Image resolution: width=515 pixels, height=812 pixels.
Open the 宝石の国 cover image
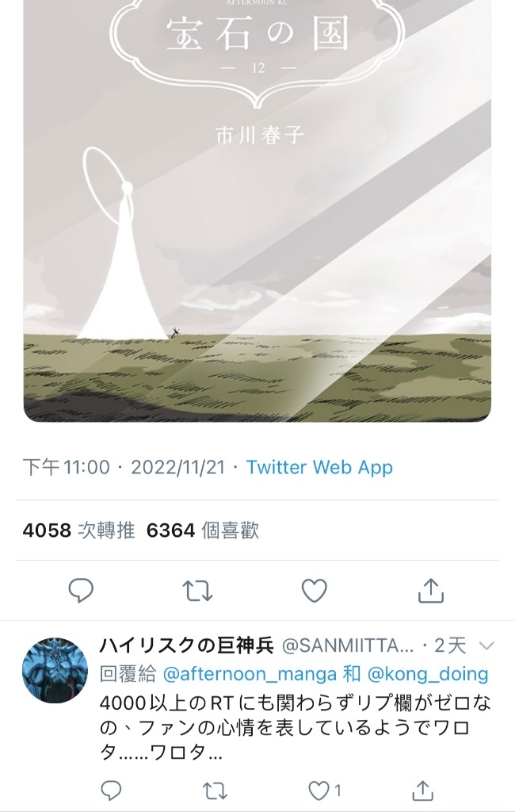(257, 211)
